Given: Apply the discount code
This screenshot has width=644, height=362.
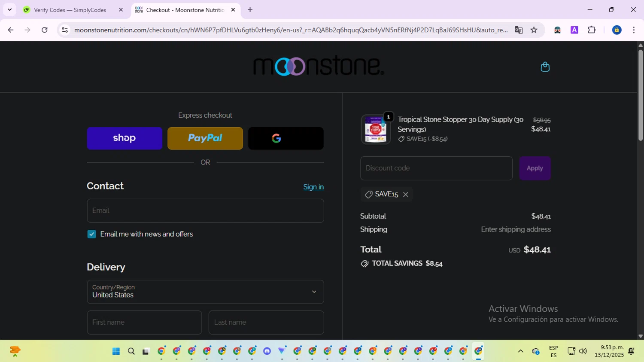Looking at the screenshot, I should tap(535, 168).
